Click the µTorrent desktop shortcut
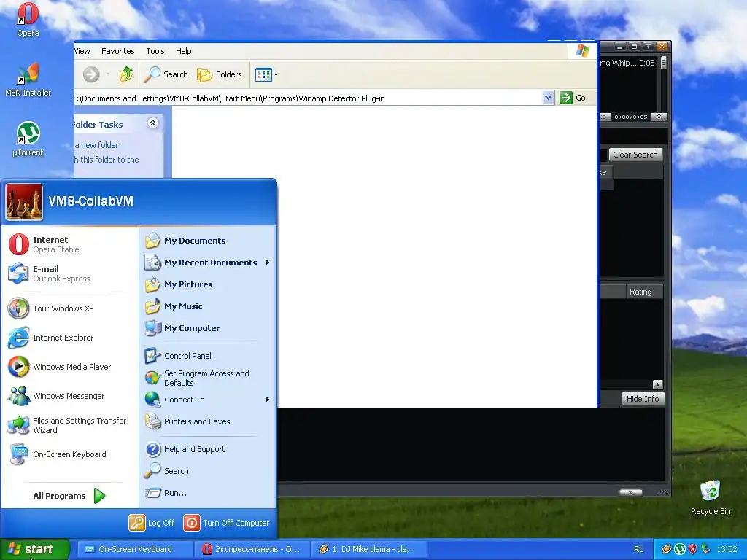747x560 pixels. tap(28, 139)
